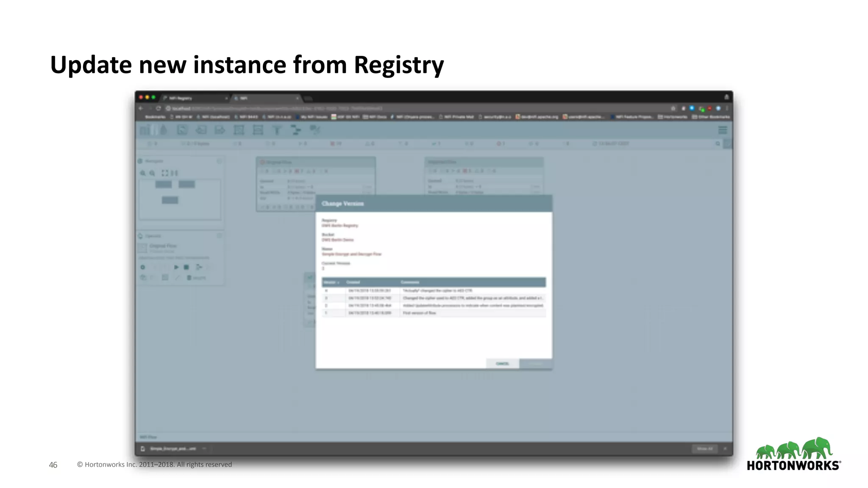Expand options arrow beside downloaded file
The width and height of the screenshot is (868, 488).
[x=204, y=449]
